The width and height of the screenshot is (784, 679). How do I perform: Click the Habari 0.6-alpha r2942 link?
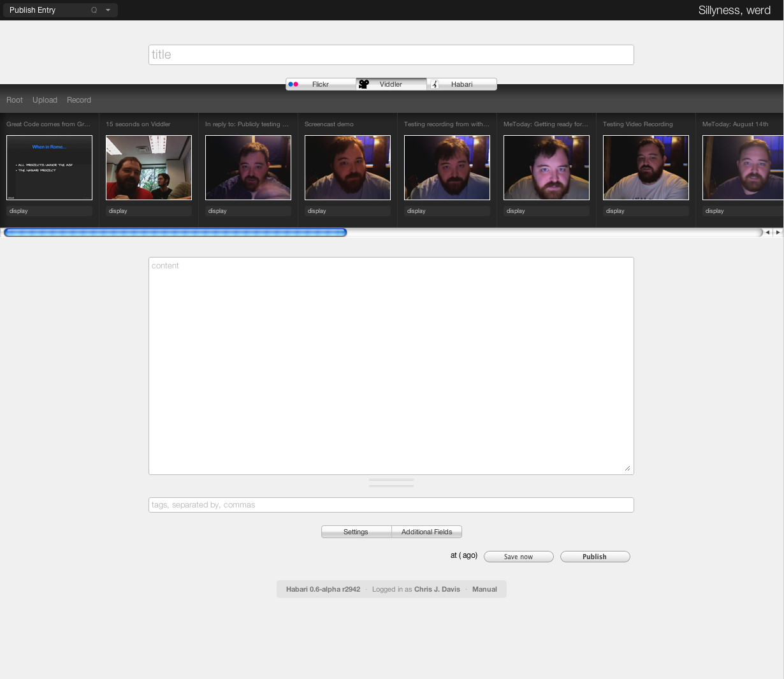[323, 589]
